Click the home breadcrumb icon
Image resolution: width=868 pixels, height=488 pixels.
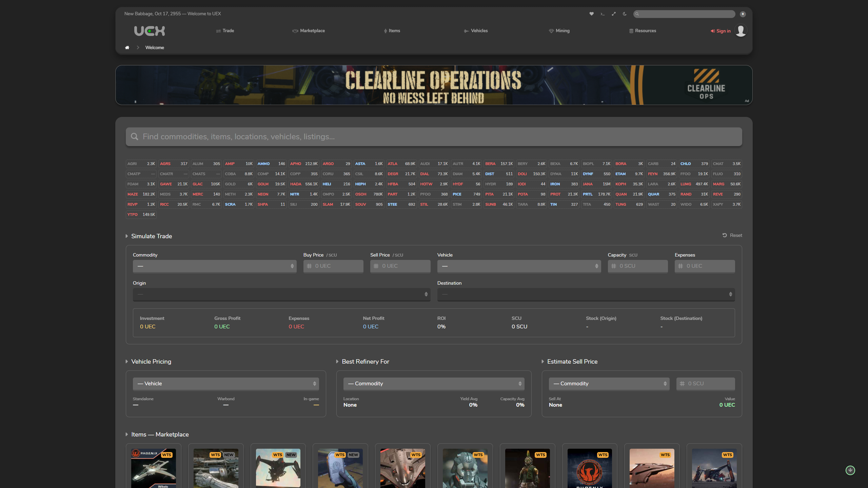tap(127, 47)
